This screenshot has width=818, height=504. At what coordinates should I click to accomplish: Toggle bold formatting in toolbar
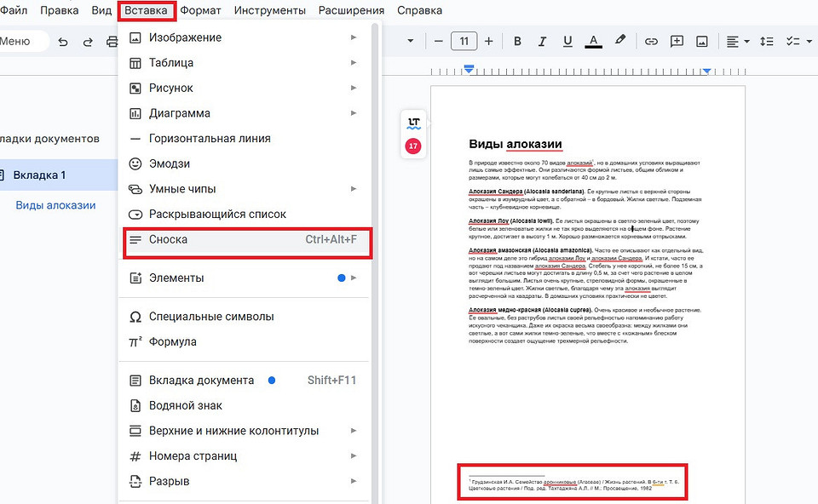click(x=517, y=41)
